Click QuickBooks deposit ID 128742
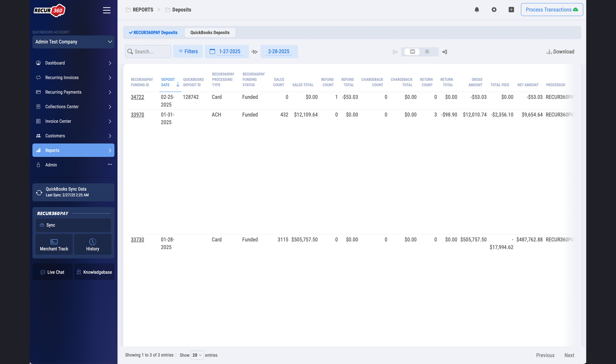Viewport: 616px width, 364px height. click(x=191, y=97)
